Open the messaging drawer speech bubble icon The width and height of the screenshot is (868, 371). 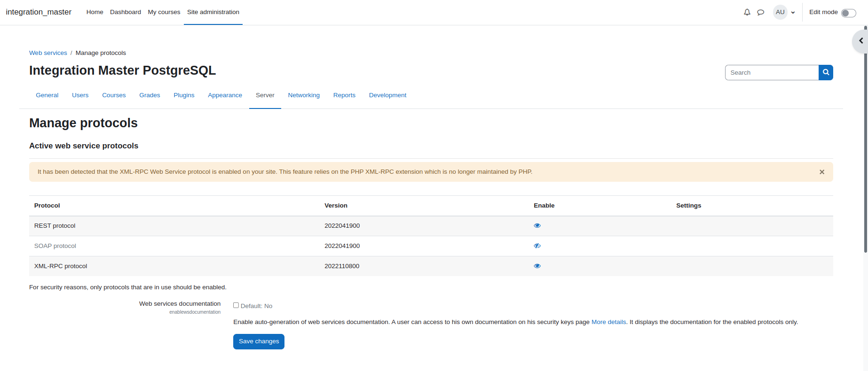760,12
